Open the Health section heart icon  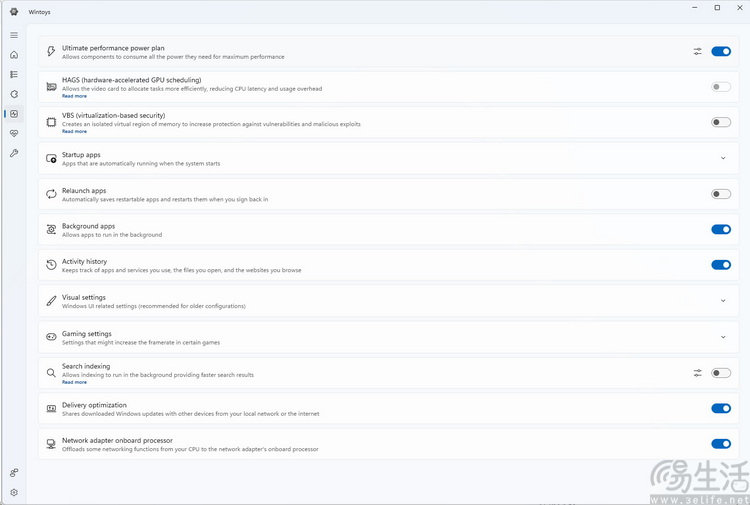(14, 133)
